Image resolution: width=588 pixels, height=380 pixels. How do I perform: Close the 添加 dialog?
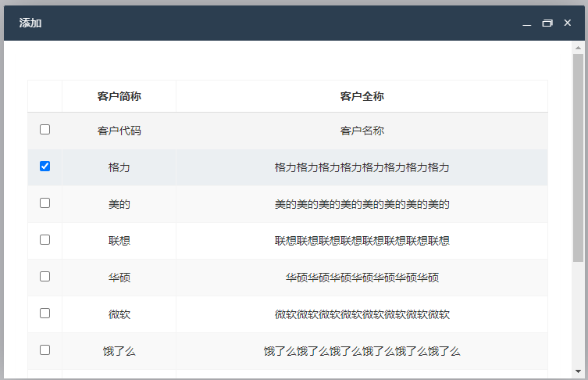tap(568, 23)
